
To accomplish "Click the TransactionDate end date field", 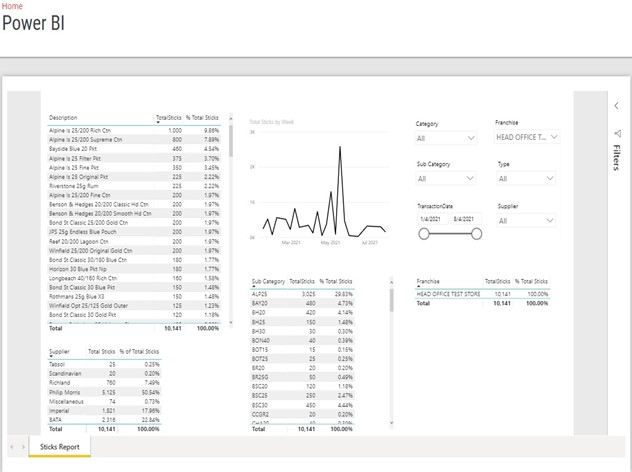I will tap(466, 219).
